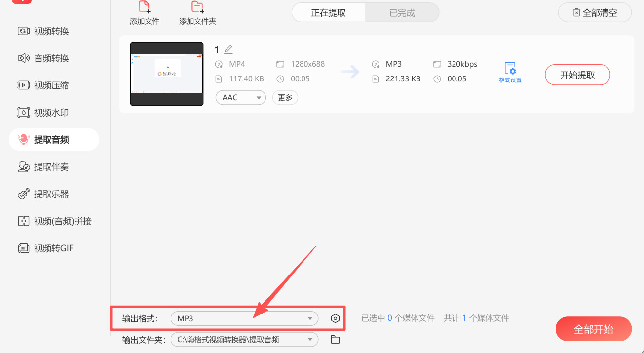644x353 pixels.
Task: Open the 输出文件夹 path dropdown
Action: coord(245,340)
